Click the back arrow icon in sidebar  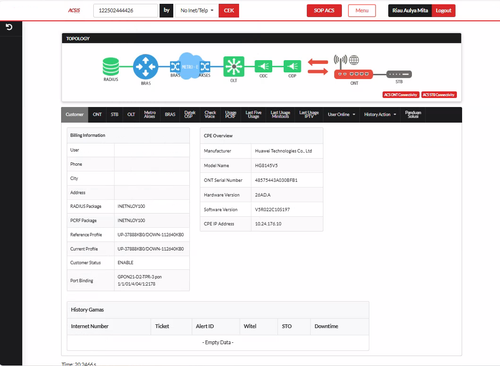[x=9, y=27]
